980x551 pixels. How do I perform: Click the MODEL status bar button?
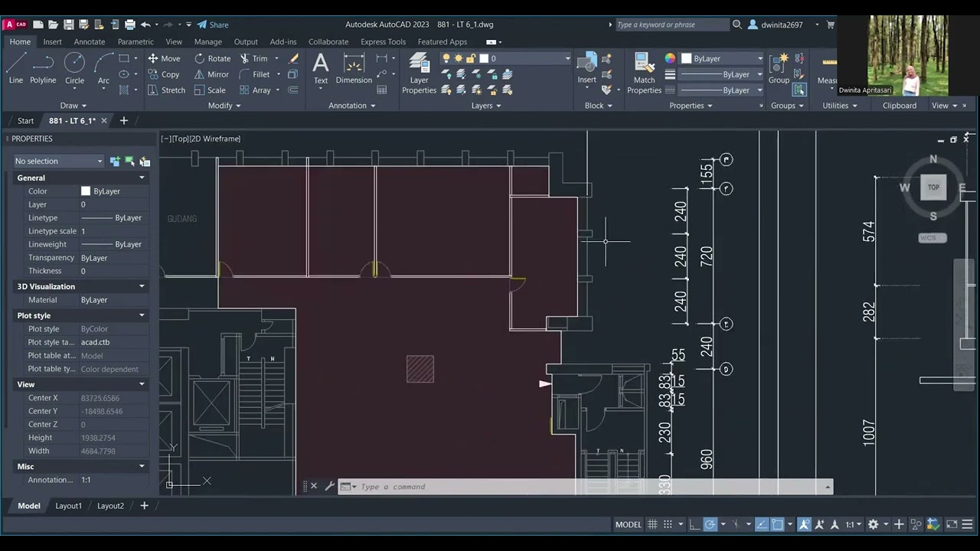click(x=628, y=524)
